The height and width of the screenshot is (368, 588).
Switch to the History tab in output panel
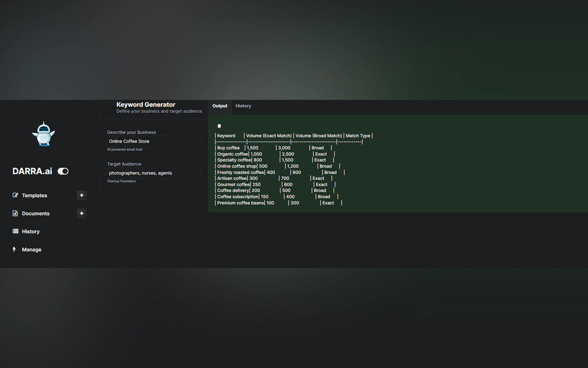243,106
